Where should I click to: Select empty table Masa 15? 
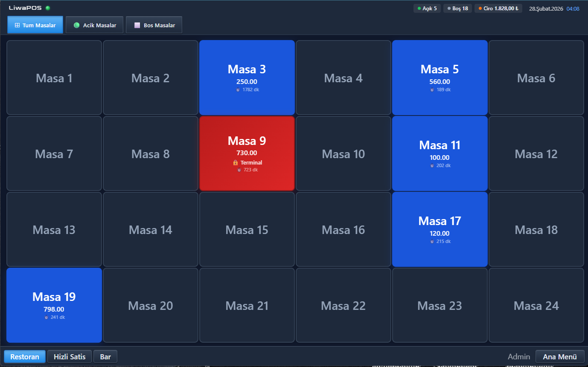[247, 229]
